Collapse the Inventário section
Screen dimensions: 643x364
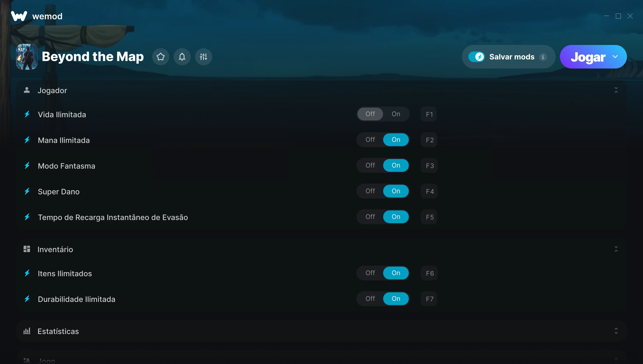click(x=616, y=249)
